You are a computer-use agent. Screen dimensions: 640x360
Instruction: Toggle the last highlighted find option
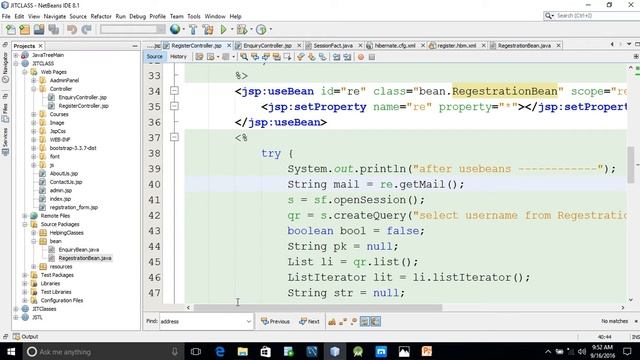tap(376, 322)
